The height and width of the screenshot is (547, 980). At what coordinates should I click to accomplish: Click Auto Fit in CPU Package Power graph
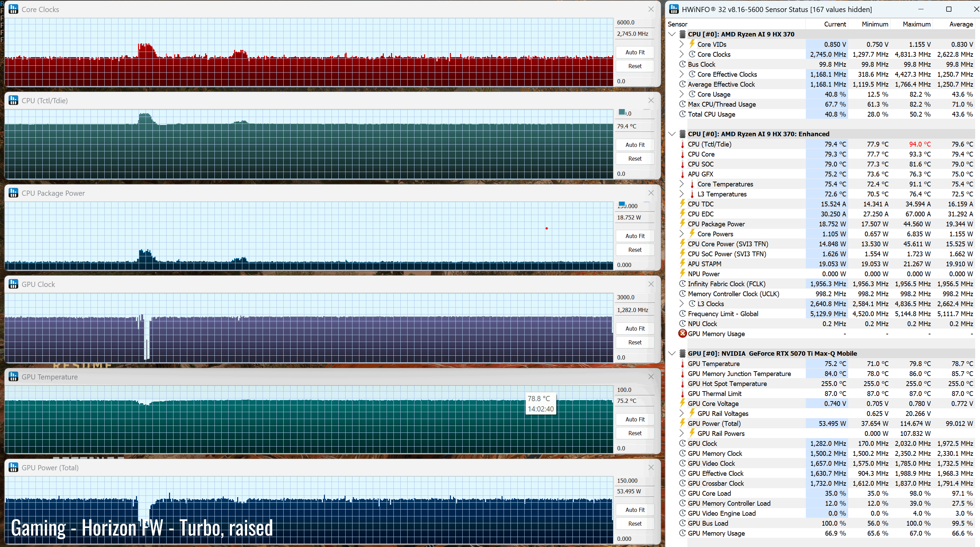pyautogui.click(x=634, y=236)
